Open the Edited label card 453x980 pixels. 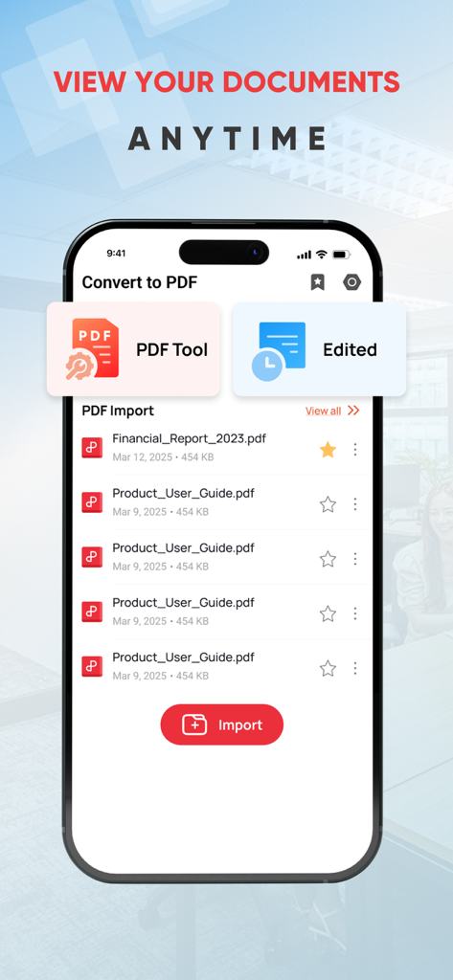click(x=319, y=349)
